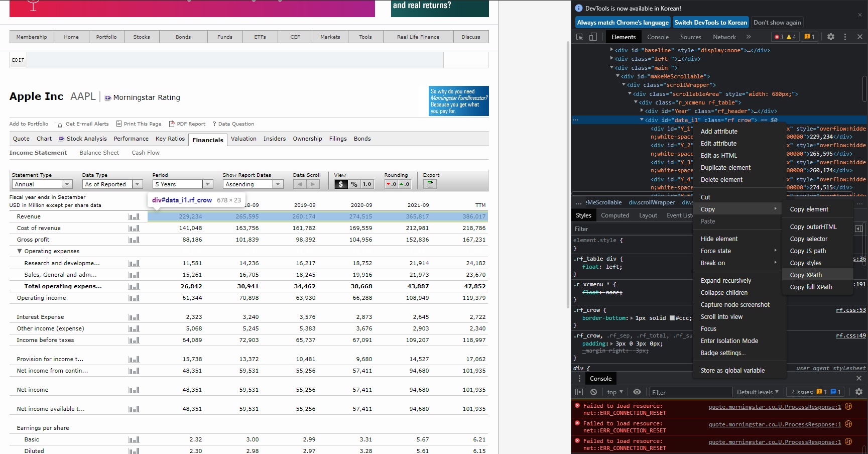Open the Statement Type Annual dropdown

click(42, 184)
